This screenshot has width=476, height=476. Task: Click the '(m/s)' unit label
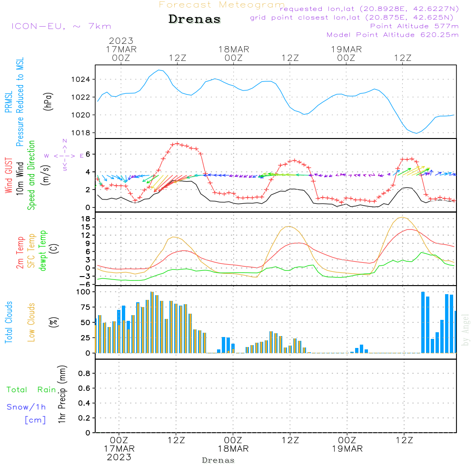(46, 175)
